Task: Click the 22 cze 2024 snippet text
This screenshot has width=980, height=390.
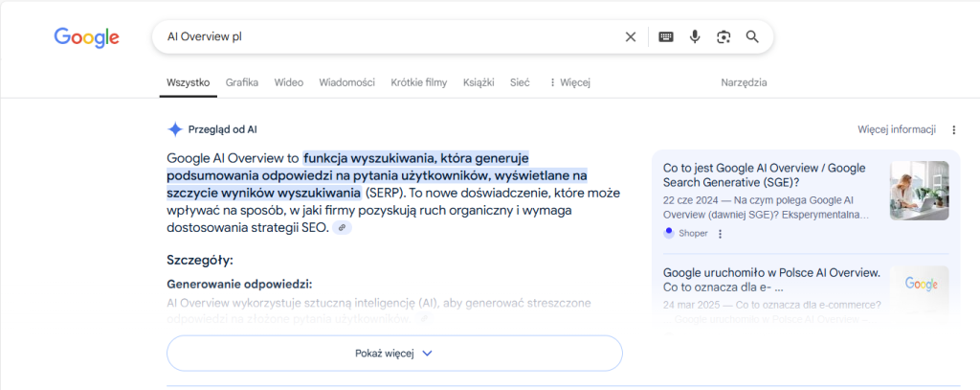Action: (767, 207)
